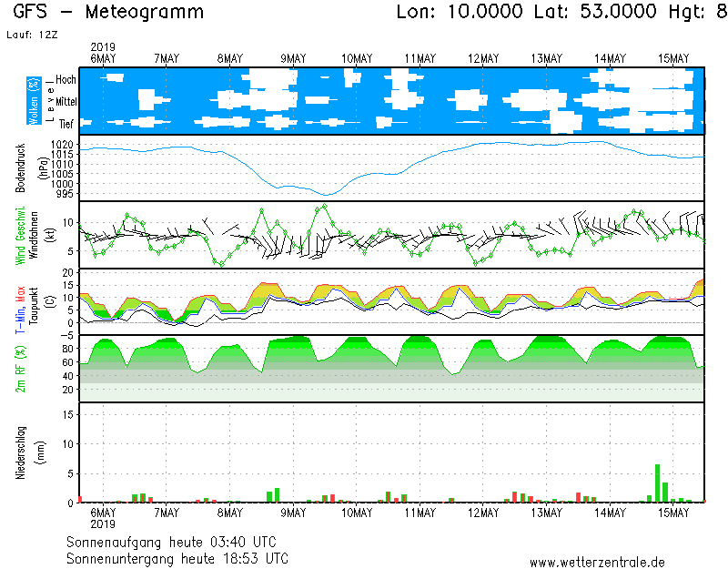Click the 995 pressure axis value
This screenshot has height=569, width=728.
65,194
